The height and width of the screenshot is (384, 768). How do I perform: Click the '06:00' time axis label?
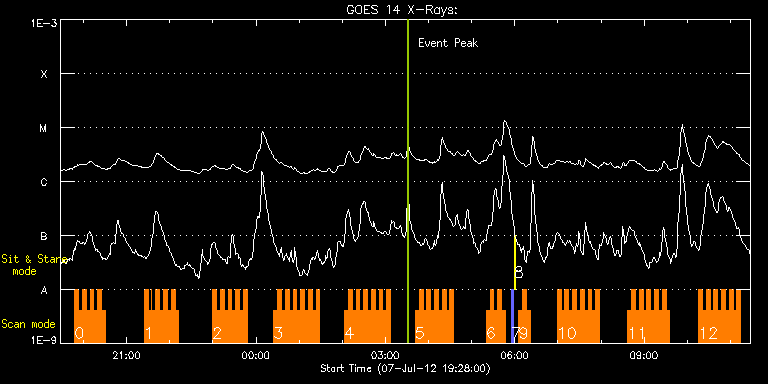pos(514,355)
